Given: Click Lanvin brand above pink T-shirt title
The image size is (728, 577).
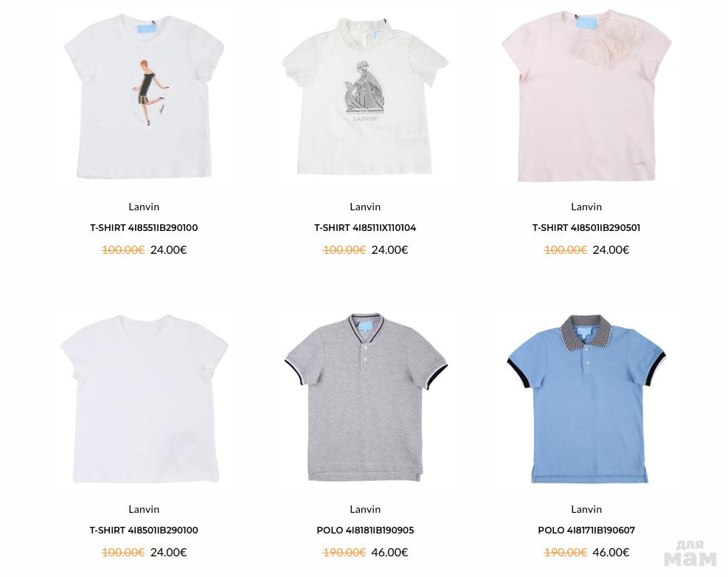Looking at the screenshot, I should coord(586,207).
